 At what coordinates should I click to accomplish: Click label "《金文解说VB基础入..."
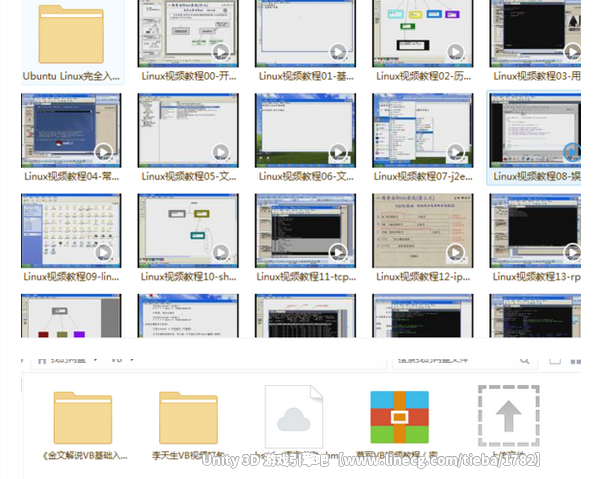point(84,456)
